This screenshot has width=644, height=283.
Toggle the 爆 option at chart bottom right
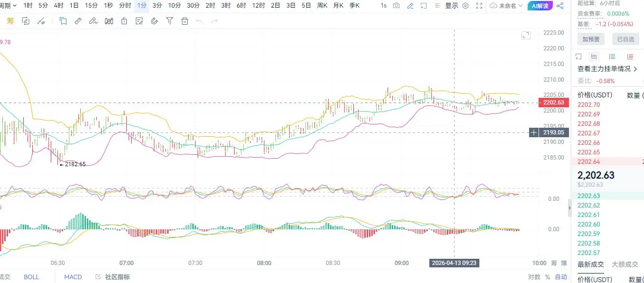(x=564, y=263)
